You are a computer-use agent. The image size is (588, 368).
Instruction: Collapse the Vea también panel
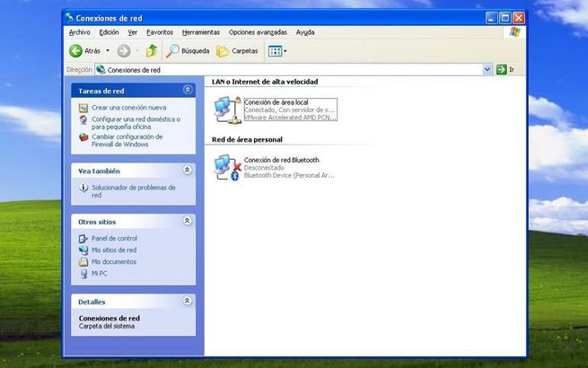point(187,170)
